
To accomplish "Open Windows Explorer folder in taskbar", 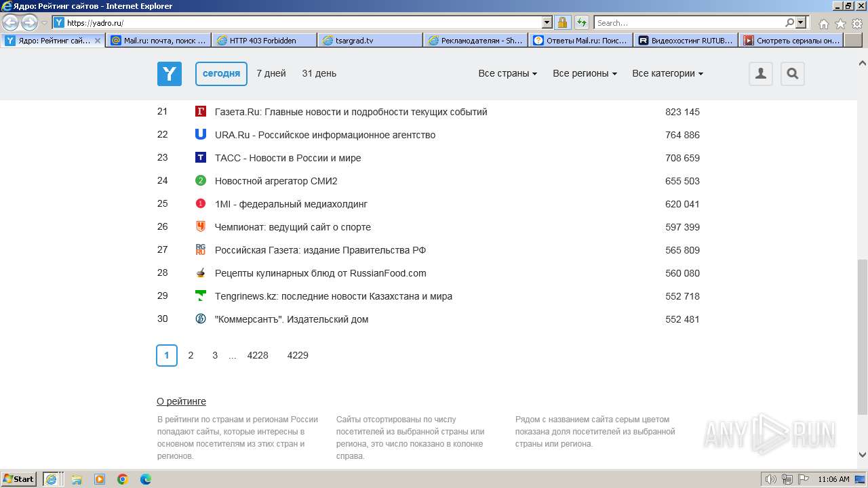I will click(77, 479).
